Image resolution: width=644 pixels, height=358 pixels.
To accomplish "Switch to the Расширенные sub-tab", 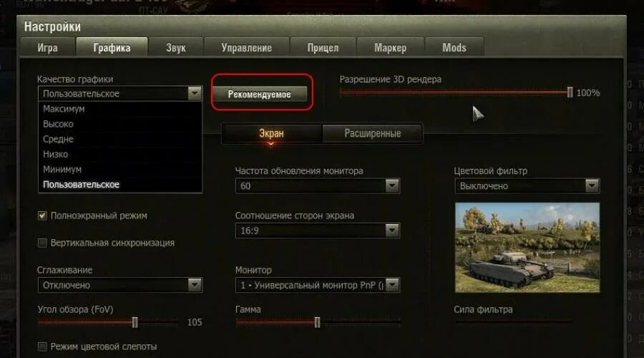I will [x=373, y=134].
